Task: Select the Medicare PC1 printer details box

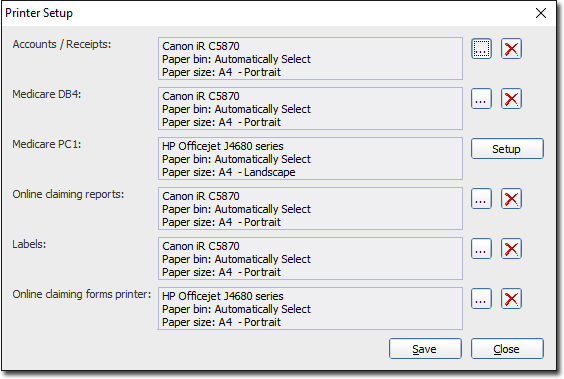Action: (310, 159)
